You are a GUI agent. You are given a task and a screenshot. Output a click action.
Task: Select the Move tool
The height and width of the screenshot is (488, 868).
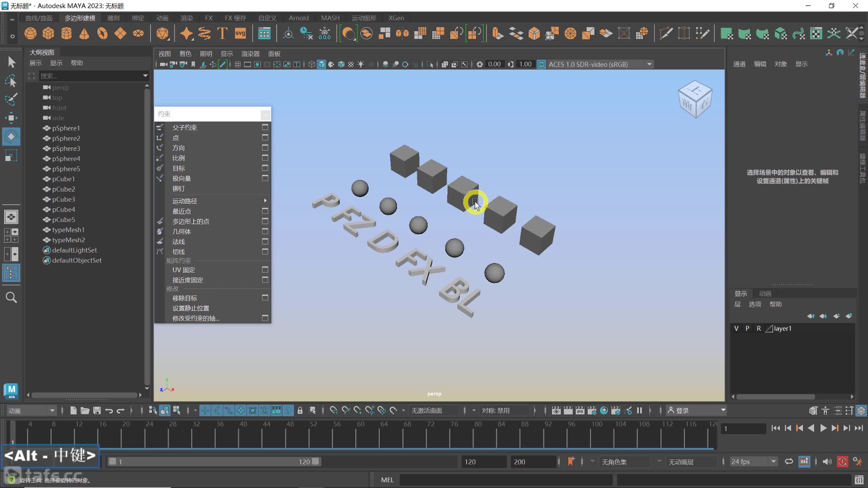click(x=11, y=118)
